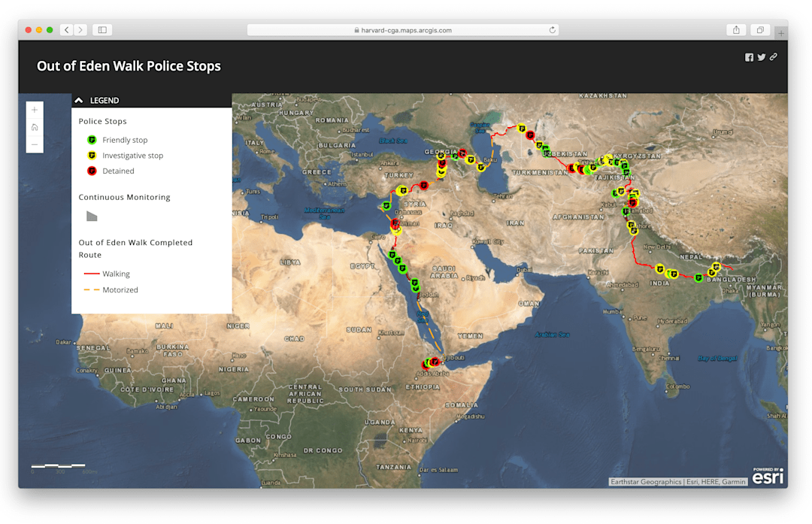
Task: Show Safari tab overview
Action: (x=760, y=30)
